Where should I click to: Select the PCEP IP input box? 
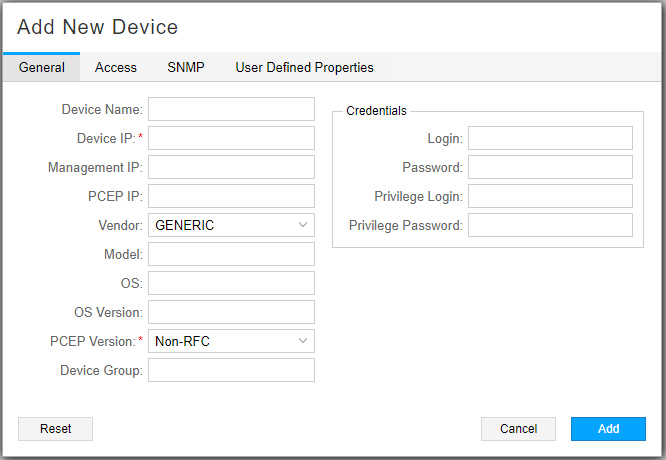tap(231, 196)
